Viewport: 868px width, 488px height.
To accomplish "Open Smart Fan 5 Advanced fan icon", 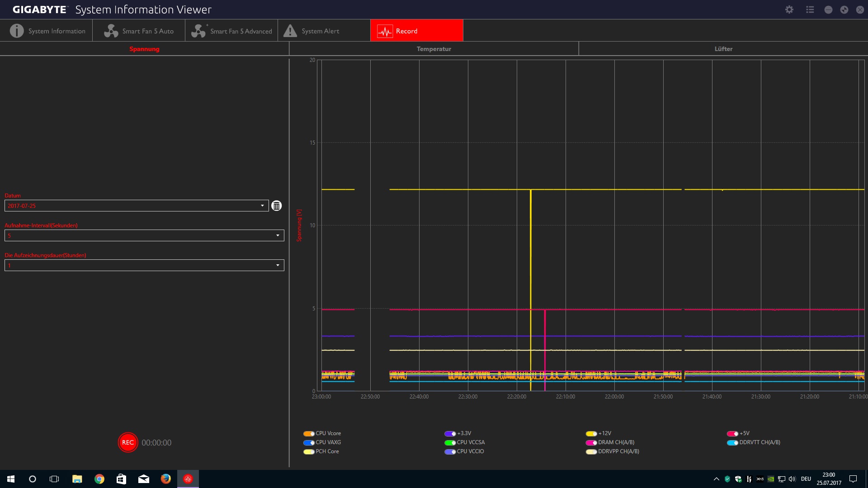I will (x=198, y=31).
